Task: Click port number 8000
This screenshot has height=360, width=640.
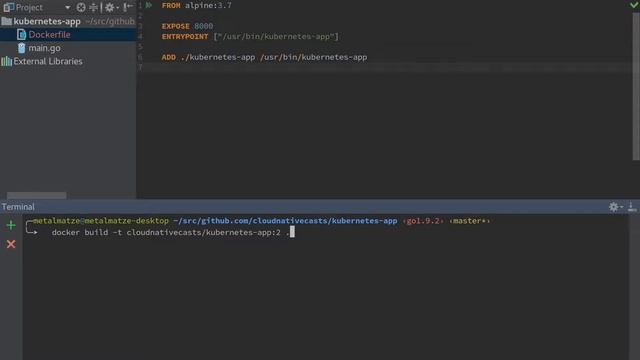Action: [204, 26]
